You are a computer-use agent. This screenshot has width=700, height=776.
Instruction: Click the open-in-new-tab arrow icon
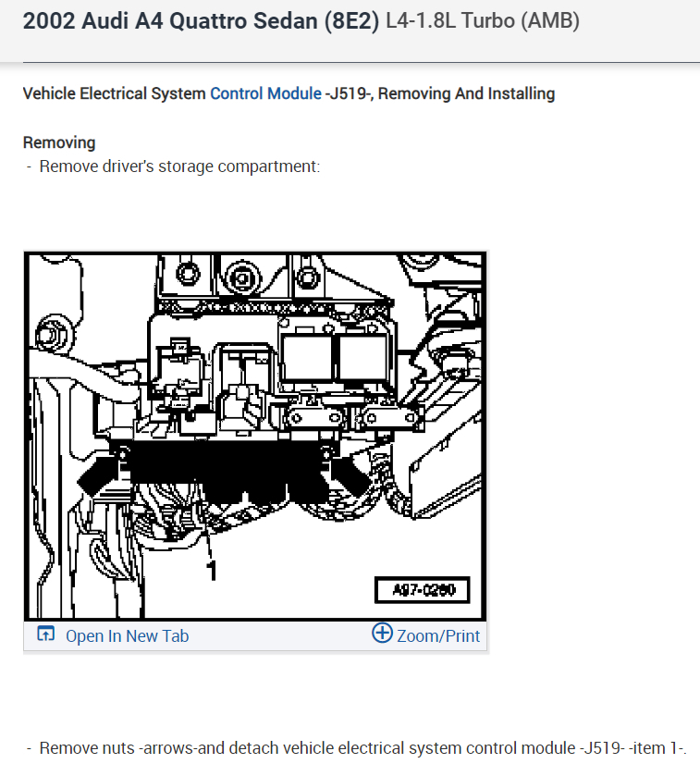pyautogui.click(x=46, y=634)
